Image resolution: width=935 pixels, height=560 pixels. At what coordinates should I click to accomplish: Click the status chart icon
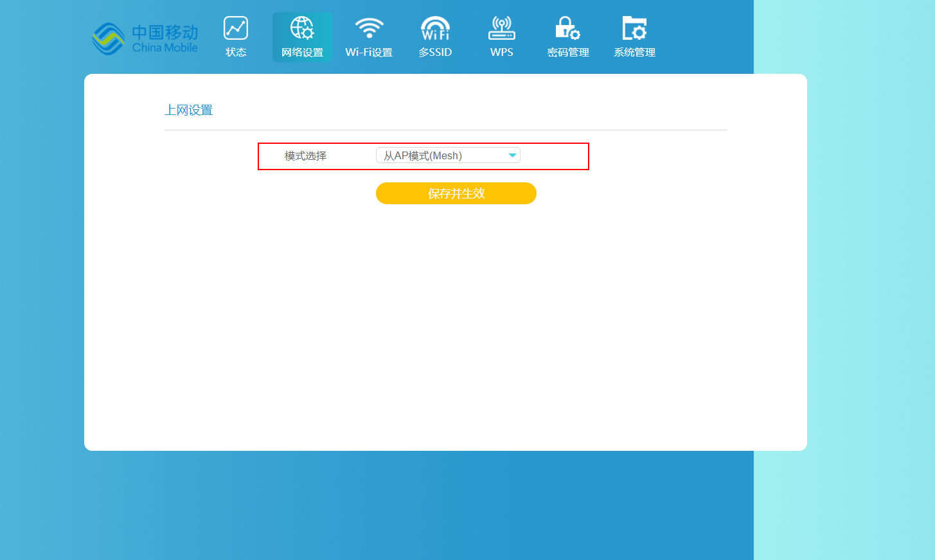pyautogui.click(x=236, y=28)
